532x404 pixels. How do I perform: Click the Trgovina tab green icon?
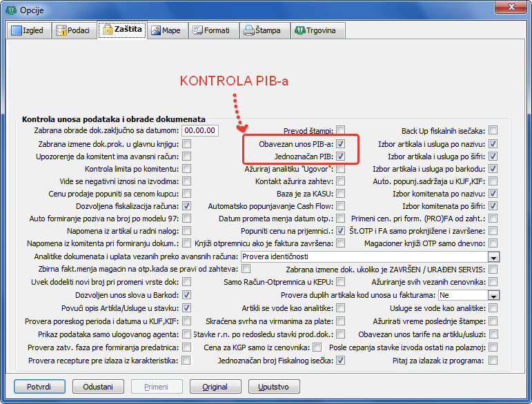[299, 30]
